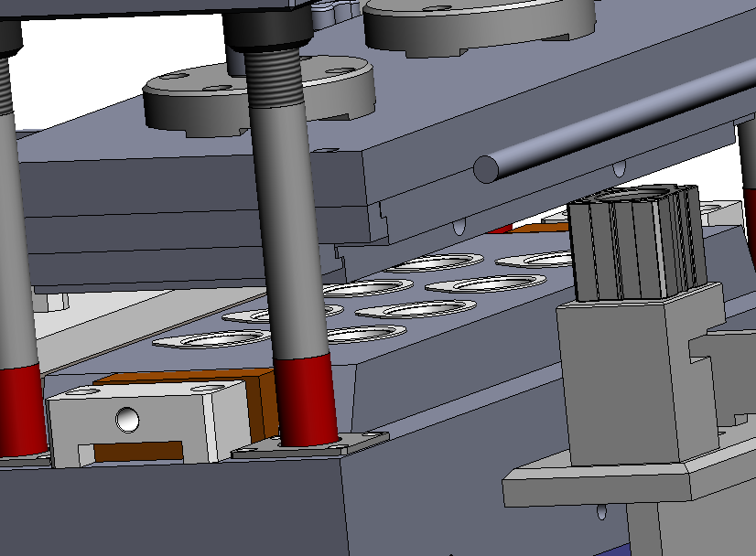Select the brown slot in white bracket
The width and height of the screenshot is (756, 556).
137,450
